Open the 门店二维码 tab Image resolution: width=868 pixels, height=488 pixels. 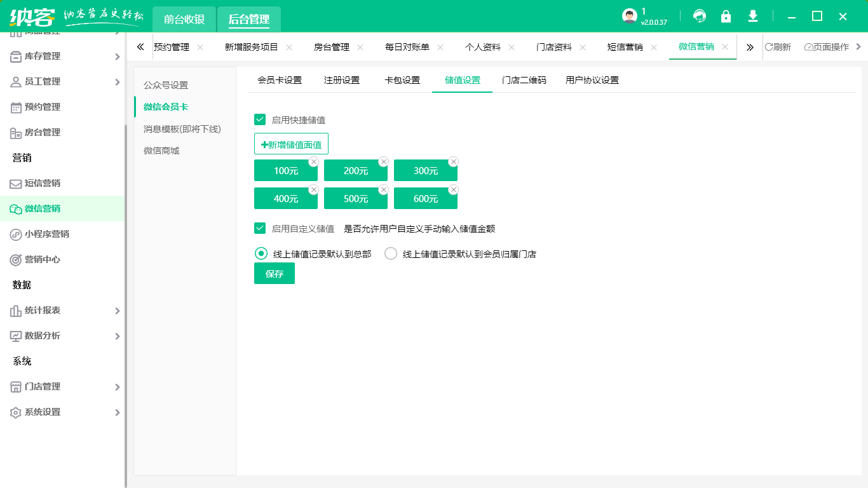point(523,80)
